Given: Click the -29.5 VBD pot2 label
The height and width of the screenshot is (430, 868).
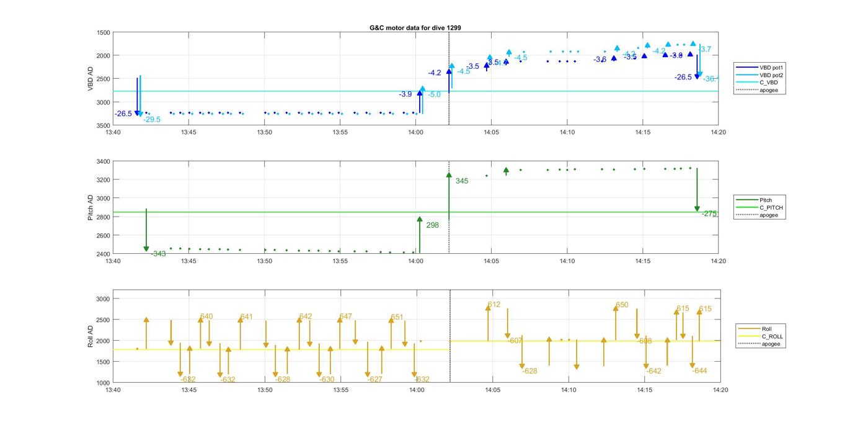Looking at the screenshot, I should [152, 119].
